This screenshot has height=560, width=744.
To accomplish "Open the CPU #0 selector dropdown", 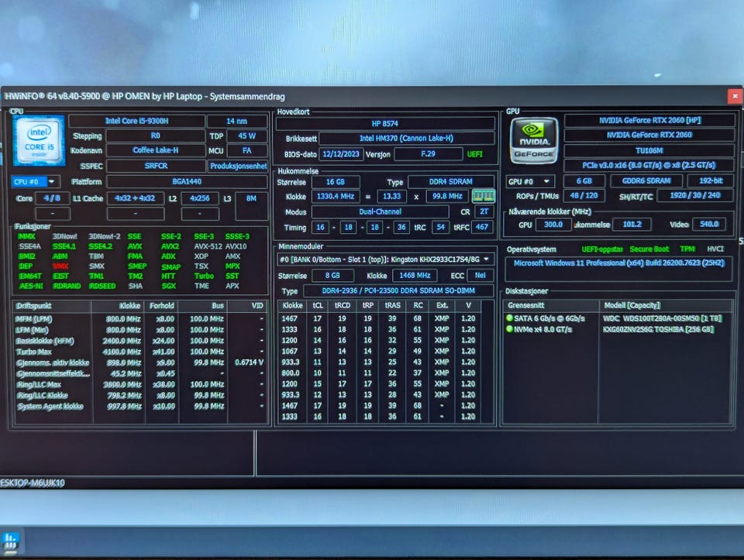I will click(35, 181).
